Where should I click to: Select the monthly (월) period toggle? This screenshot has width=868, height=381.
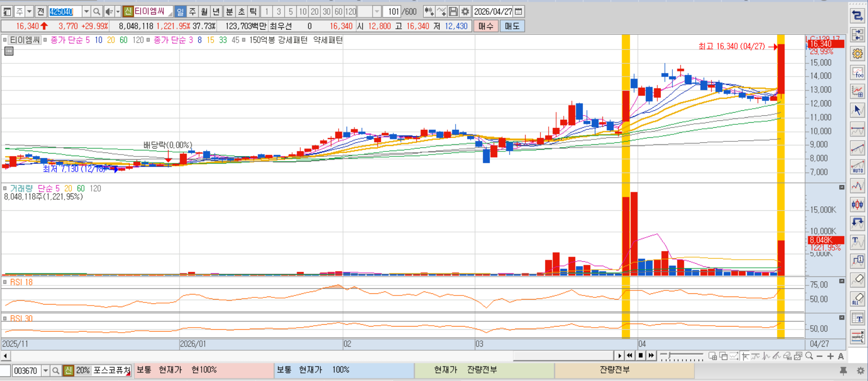point(204,11)
